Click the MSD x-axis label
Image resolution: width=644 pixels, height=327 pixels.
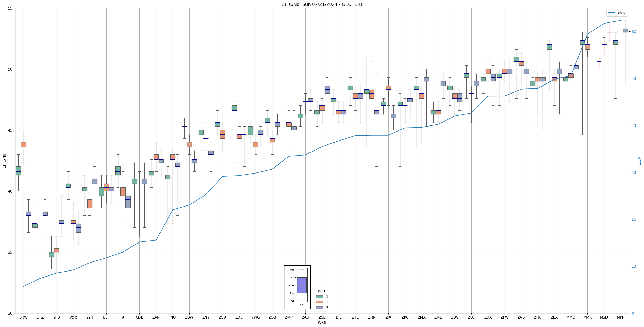point(604,317)
